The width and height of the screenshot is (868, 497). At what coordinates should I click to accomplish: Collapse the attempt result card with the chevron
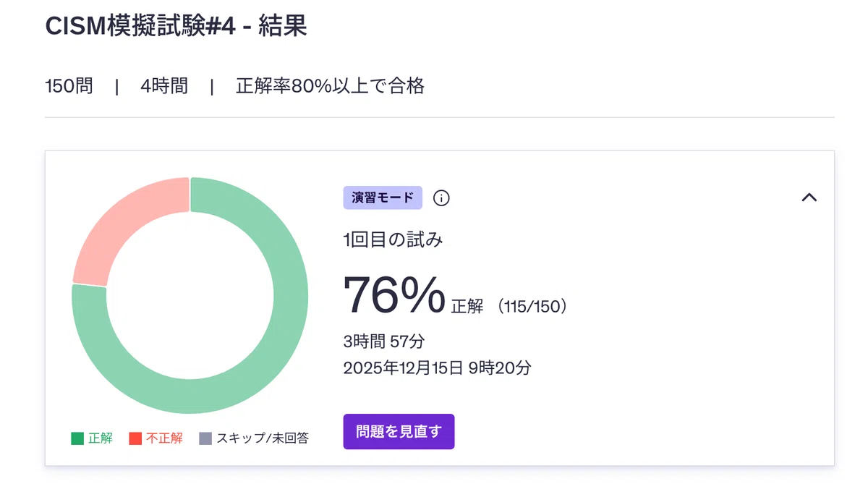(x=809, y=197)
